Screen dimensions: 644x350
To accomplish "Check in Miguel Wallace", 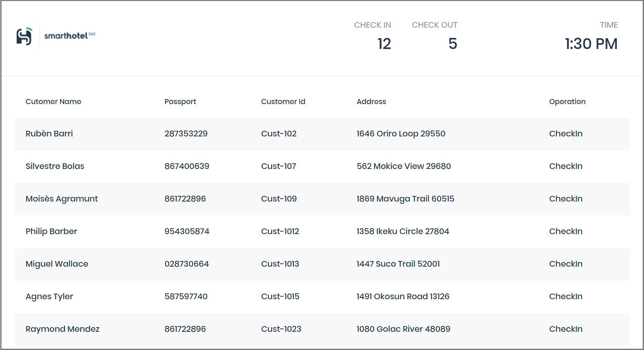I will click(565, 264).
